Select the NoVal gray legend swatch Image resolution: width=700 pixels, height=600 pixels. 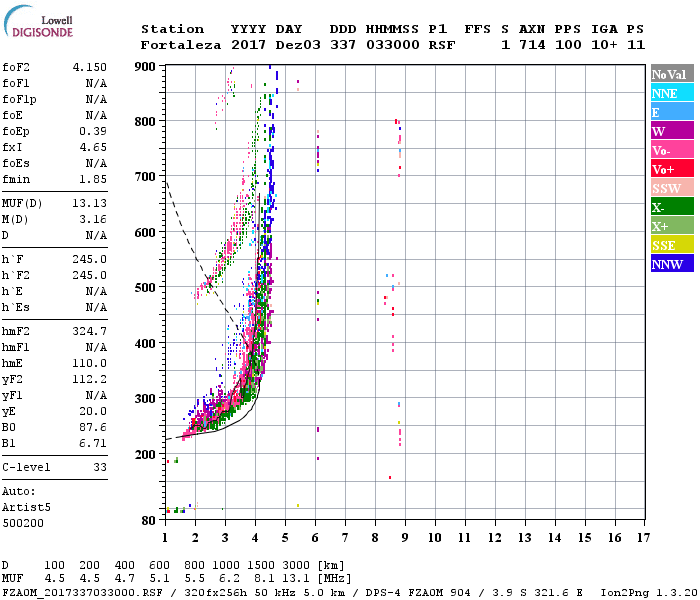(x=672, y=74)
